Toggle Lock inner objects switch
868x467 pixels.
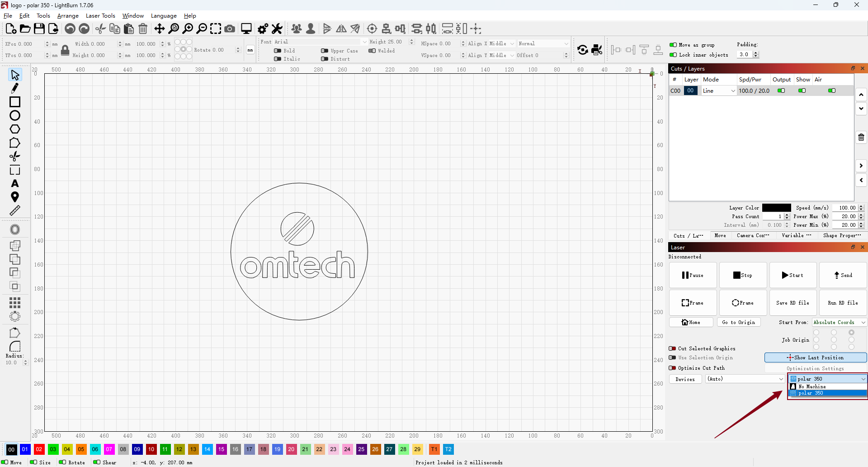[673, 55]
